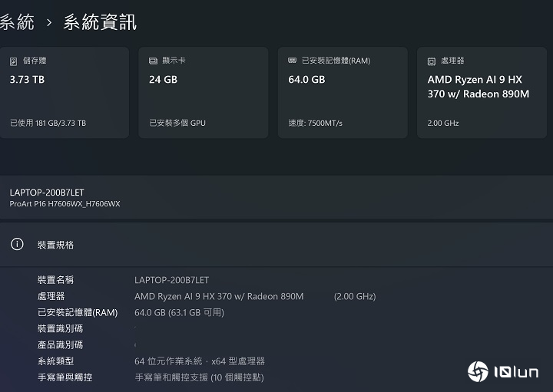Click the breadcrumb chevron after 系統
Image resolution: width=553 pixels, height=392 pixels.
49,22
